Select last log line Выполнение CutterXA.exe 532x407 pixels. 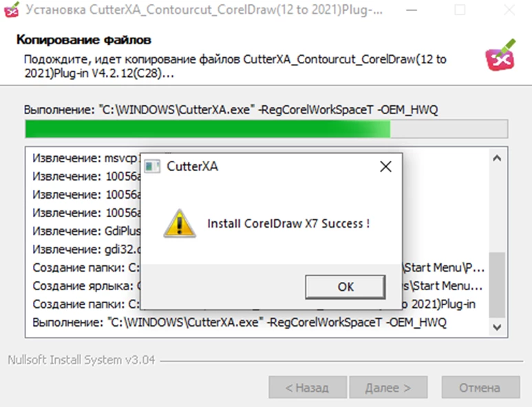[240, 322]
